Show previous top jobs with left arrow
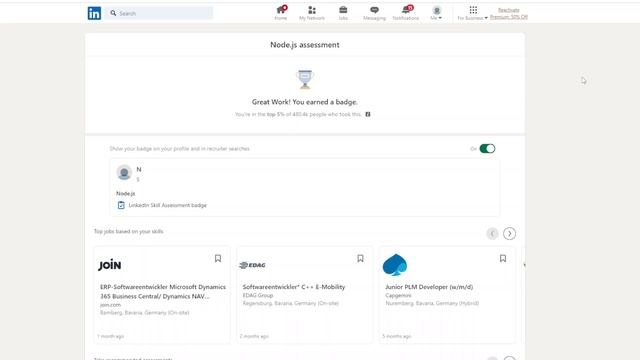 pyautogui.click(x=492, y=233)
